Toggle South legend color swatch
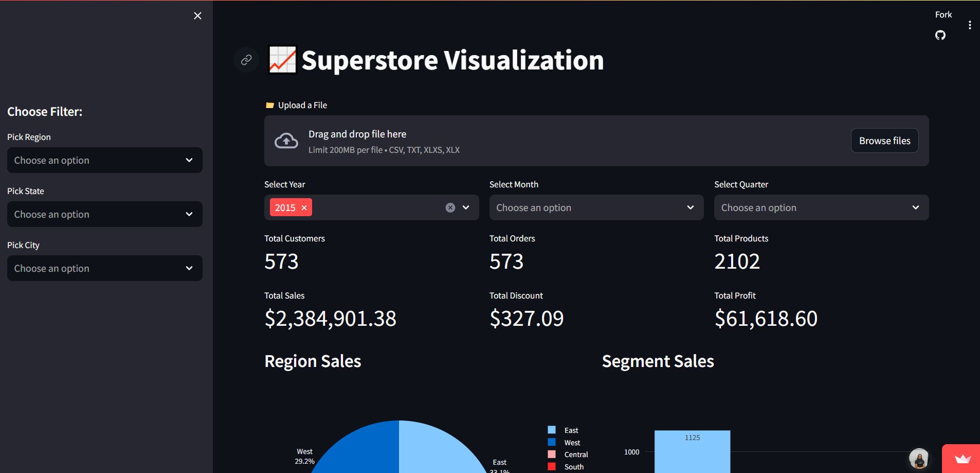 (x=552, y=466)
